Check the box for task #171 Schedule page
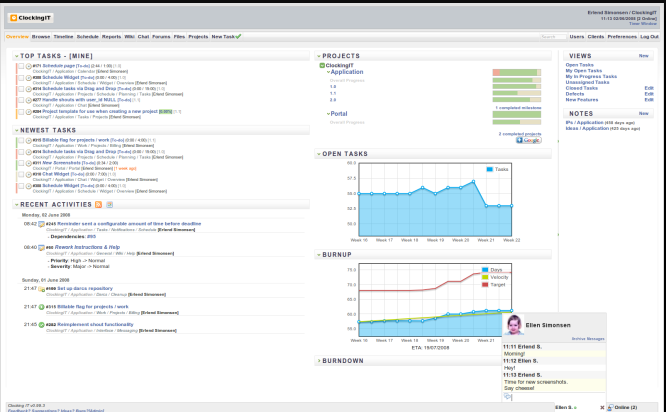This screenshot has height=412, width=666. point(19,66)
